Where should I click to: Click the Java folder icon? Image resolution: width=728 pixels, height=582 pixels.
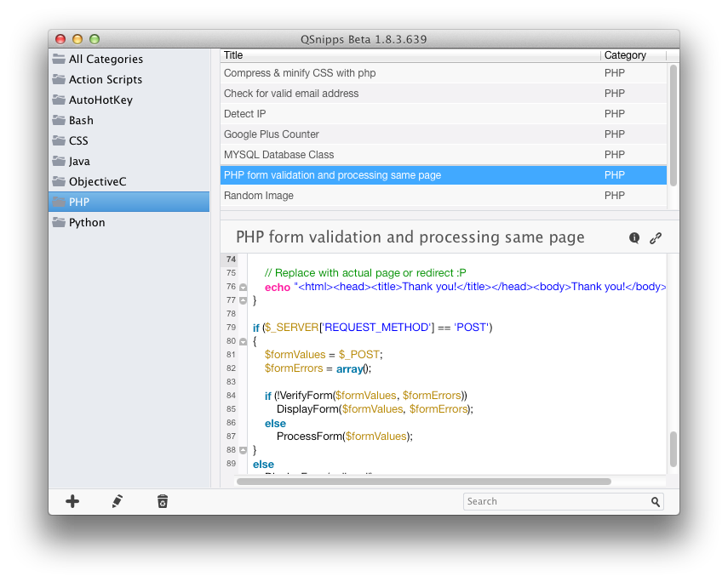pyautogui.click(x=59, y=161)
